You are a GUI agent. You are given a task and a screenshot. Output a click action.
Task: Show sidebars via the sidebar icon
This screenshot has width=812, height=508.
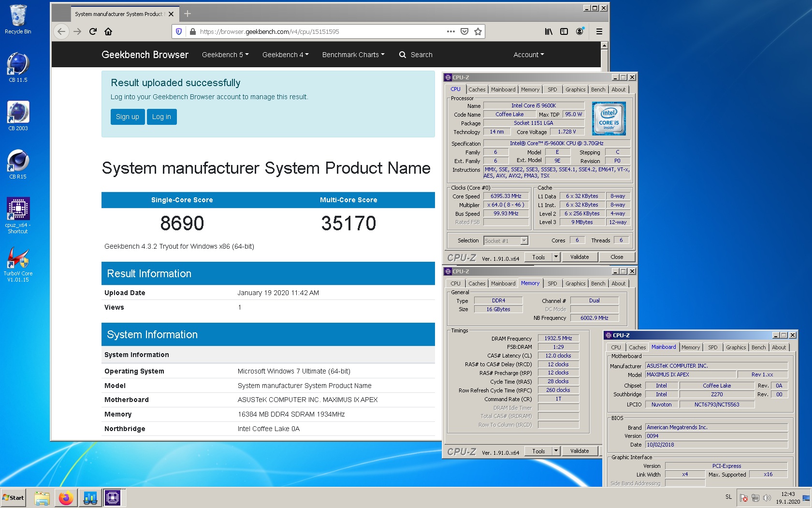pos(564,31)
